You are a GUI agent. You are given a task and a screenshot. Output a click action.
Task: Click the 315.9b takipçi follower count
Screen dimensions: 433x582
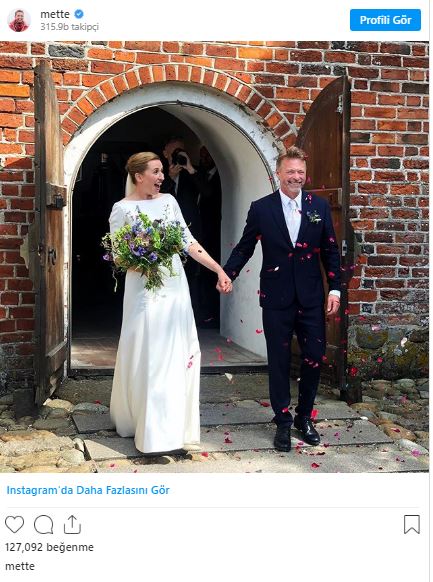pyautogui.click(x=69, y=27)
